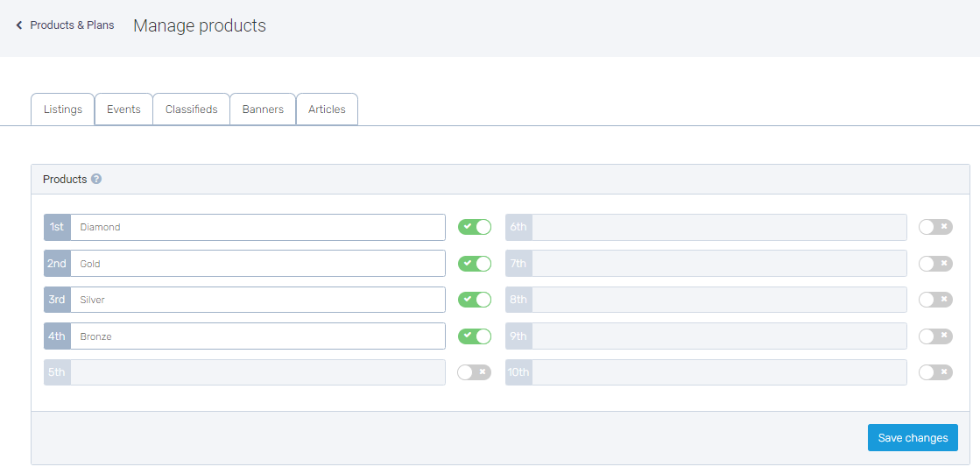
Task: Click the Save changes button
Action: [913, 438]
